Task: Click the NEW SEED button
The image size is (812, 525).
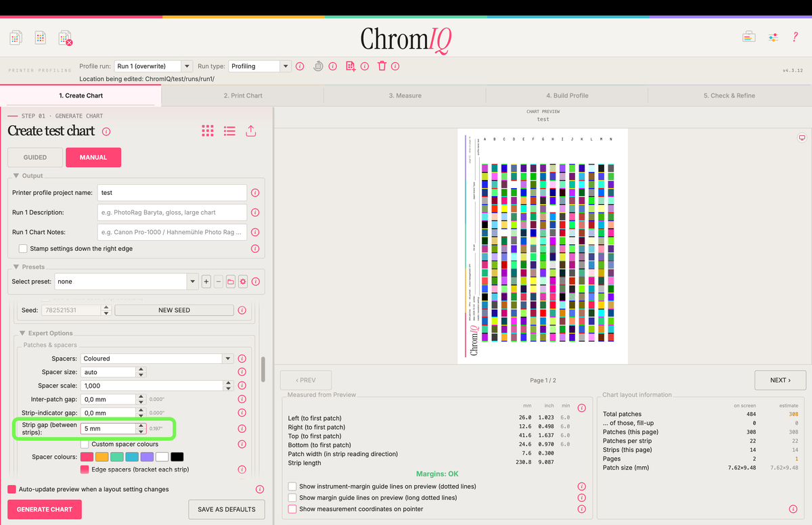Action: 175,310
